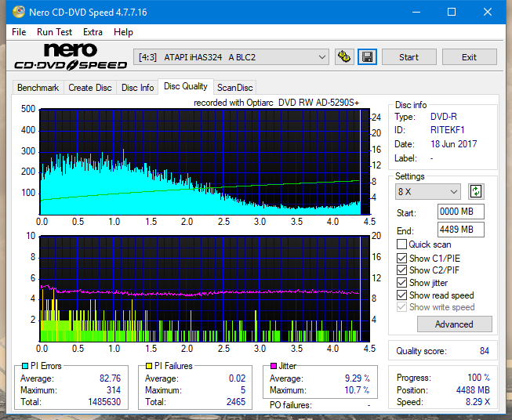Click the refresh speed settings icon
This screenshot has width=512, height=420.
[x=476, y=191]
